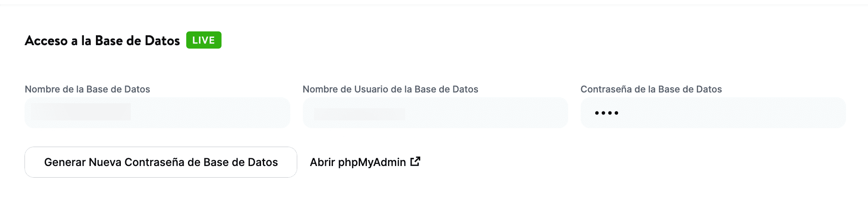Viewport: 868px width, 203px height.
Task: Click the blurred database username value
Action: click(x=359, y=114)
